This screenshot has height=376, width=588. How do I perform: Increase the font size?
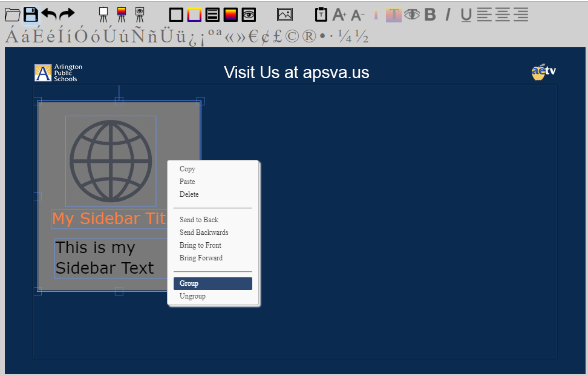pyautogui.click(x=340, y=15)
